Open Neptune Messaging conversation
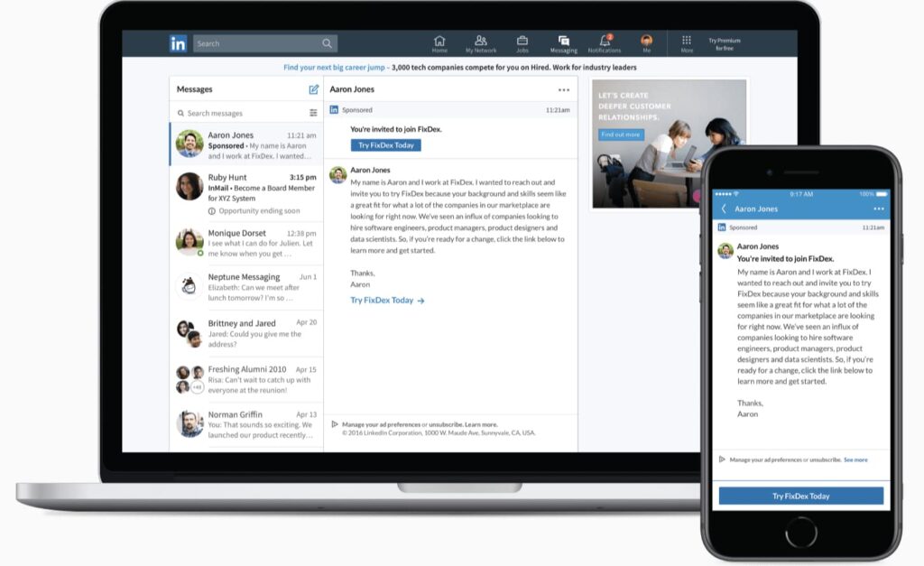 (x=246, y=286)
